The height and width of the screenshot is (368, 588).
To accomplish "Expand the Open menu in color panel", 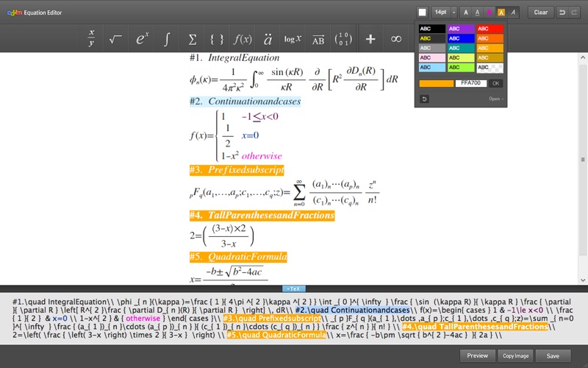I will (497, 99).
